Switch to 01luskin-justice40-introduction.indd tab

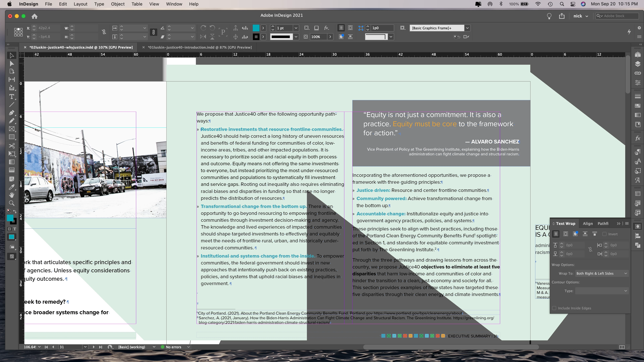[200, 47]
